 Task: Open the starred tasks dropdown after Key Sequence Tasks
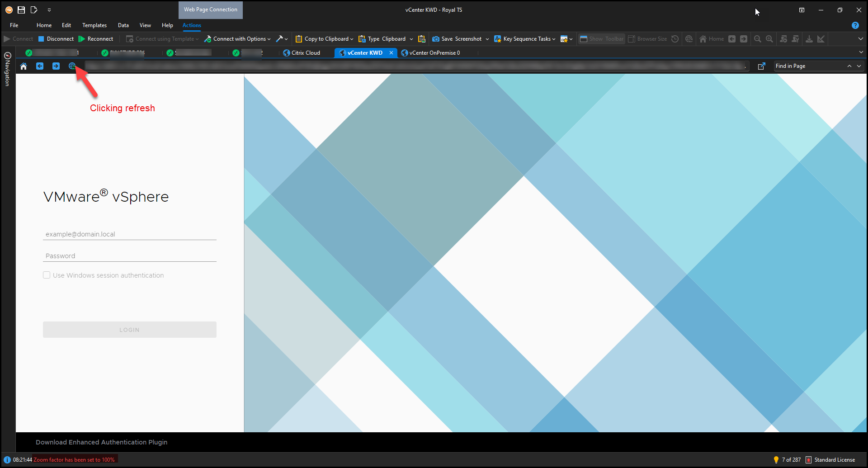tap(566, 39)
